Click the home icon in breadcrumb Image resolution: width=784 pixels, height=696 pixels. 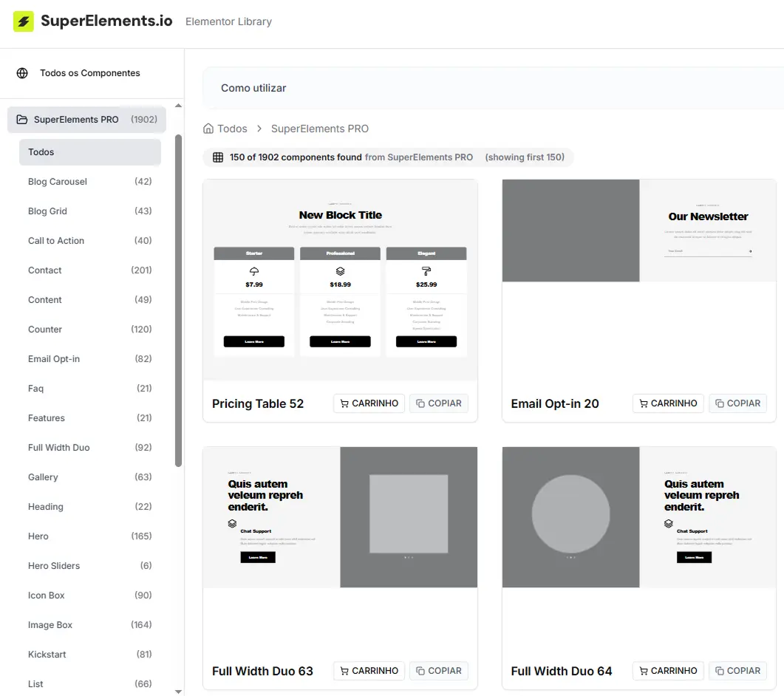(208, 129)
